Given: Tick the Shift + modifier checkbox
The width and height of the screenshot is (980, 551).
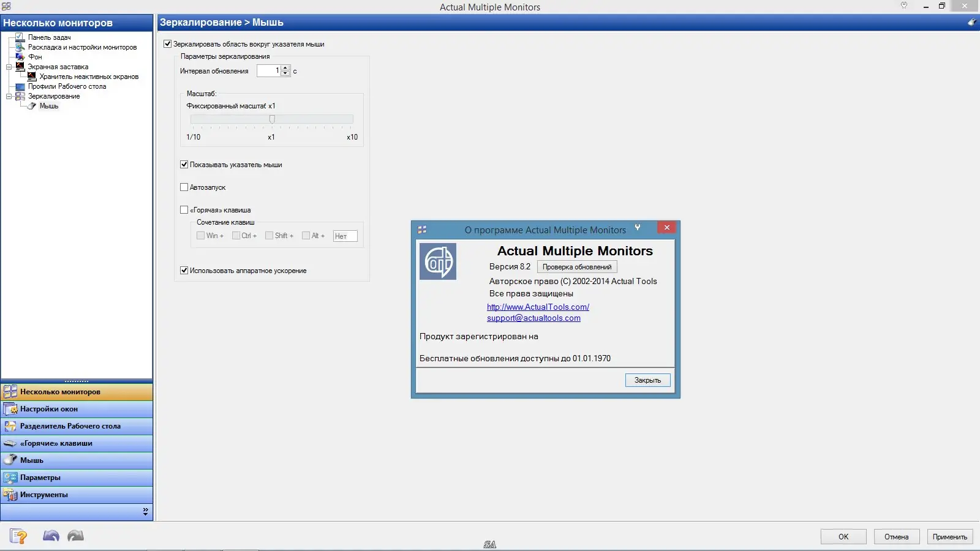Looking at the screenshot, I should 269,236.
